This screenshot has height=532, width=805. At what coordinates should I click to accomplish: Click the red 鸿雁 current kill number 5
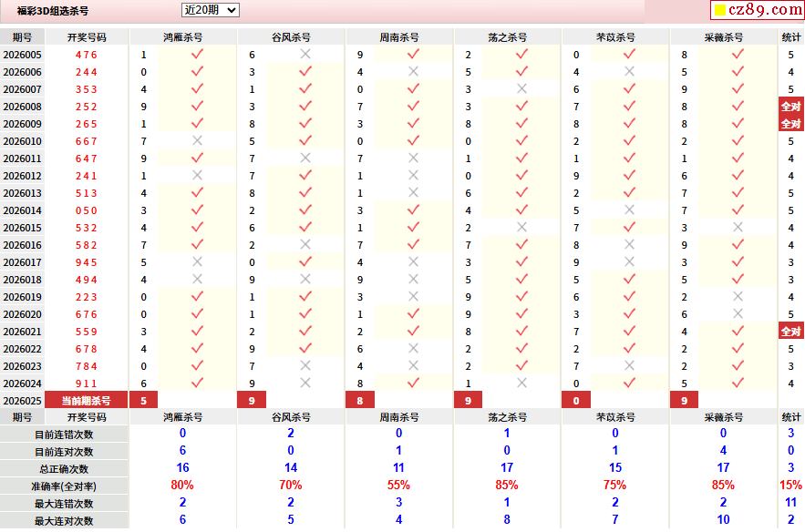click(144, 401)
